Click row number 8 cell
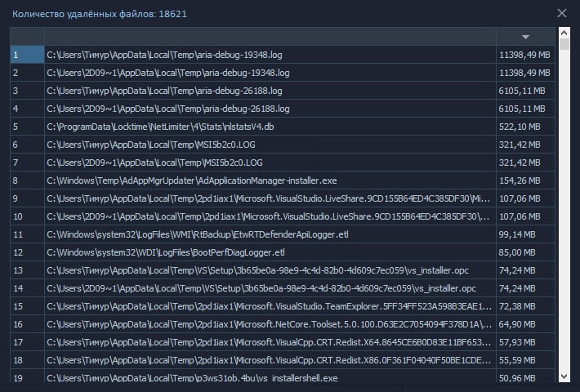Image resolution: width=580 pixels, height=392 pixels. pos(27,180)
